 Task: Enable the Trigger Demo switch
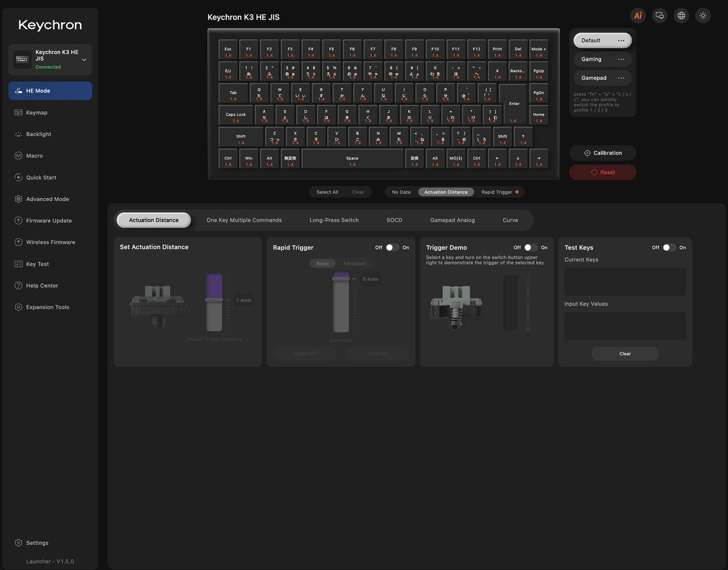tap(531, 247)
